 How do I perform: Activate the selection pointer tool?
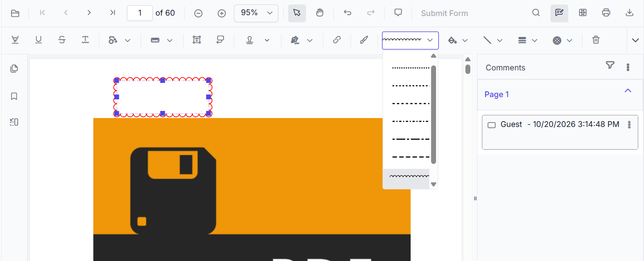point(297,13)
